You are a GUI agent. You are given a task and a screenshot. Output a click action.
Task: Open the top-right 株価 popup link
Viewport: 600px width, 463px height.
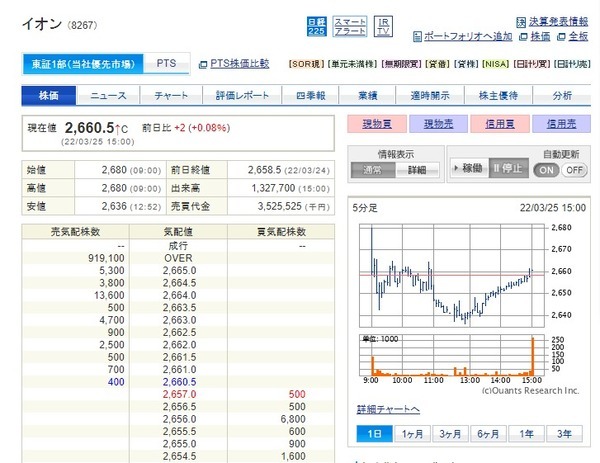[x=541, y=36]
